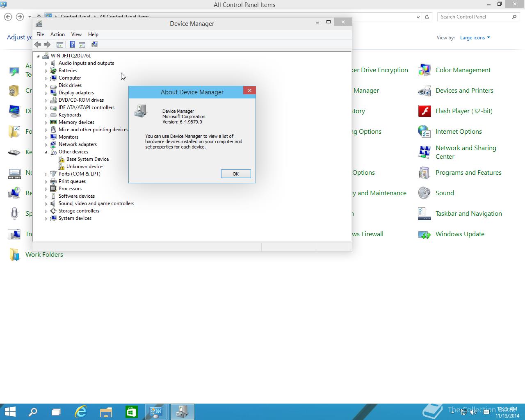Select Sound, video and game controllers
This screenshot has width=525, height=420.
coord(96,203)
